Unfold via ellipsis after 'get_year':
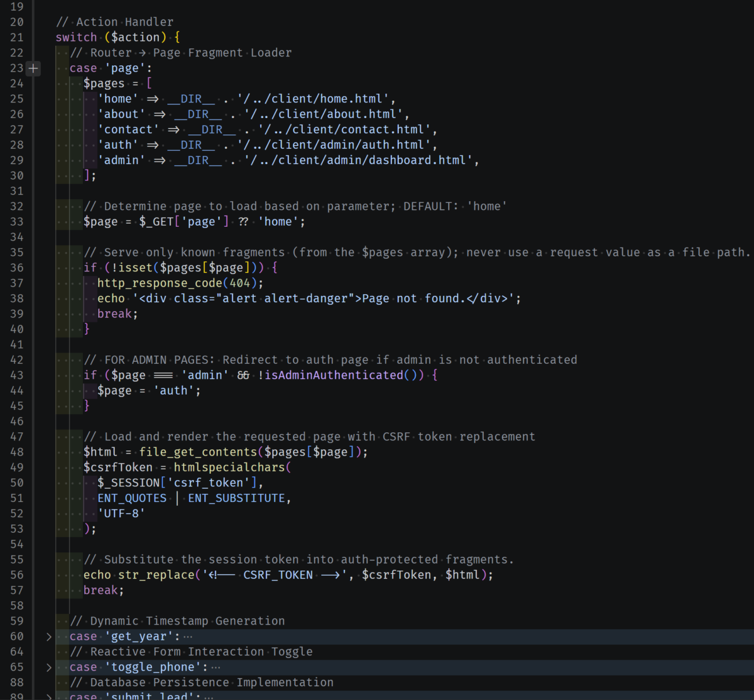The image size is (754, 700). click(x=188, y=637)
